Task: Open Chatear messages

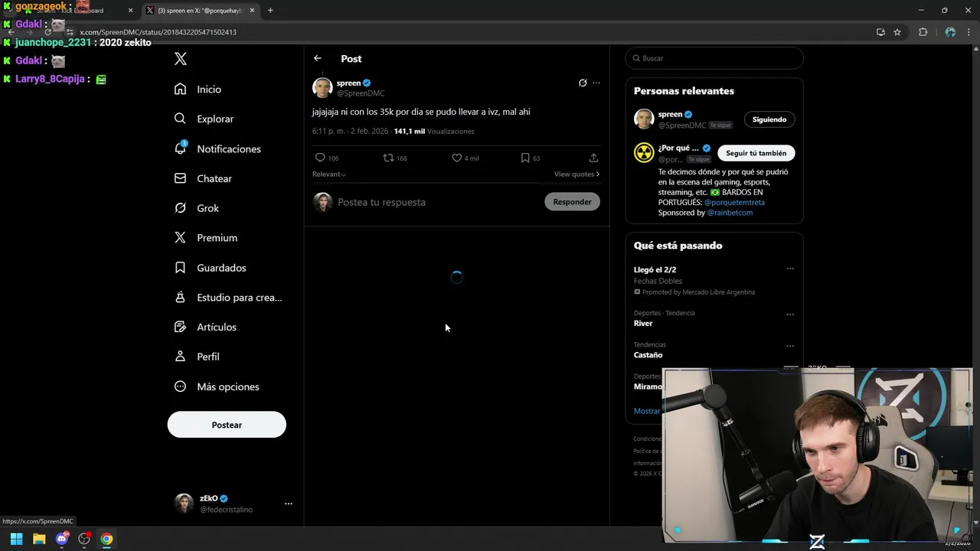Action: [x=203, y=178]
